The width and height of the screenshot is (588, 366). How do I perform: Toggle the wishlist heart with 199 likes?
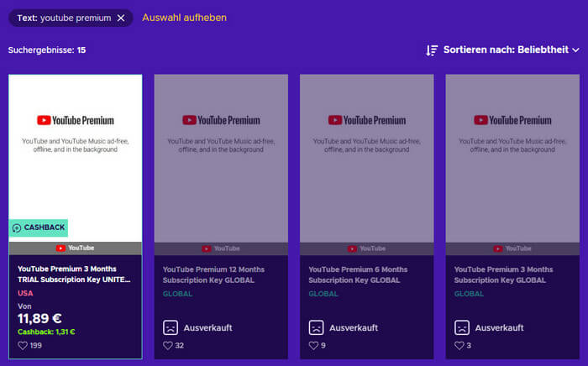[x=23, y=345]
